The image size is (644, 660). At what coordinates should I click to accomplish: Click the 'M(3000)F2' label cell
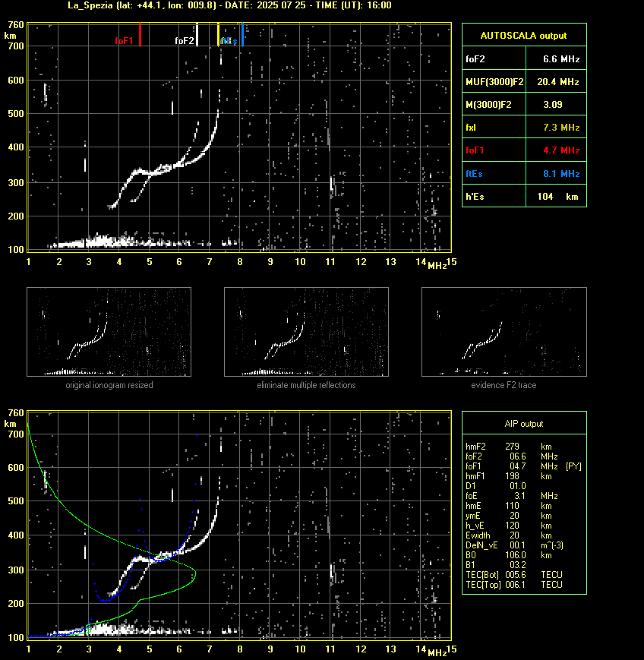pyautogui.click(x=494, y=104)
